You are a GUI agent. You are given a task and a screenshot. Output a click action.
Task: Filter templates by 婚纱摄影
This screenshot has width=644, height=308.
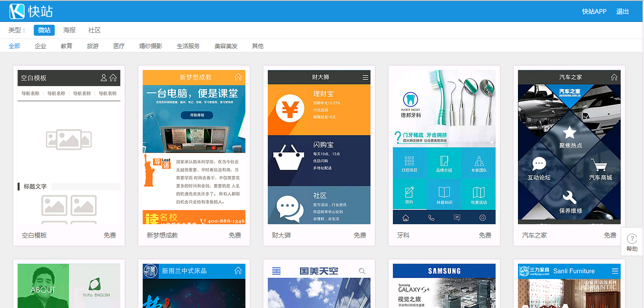(151, 46)
